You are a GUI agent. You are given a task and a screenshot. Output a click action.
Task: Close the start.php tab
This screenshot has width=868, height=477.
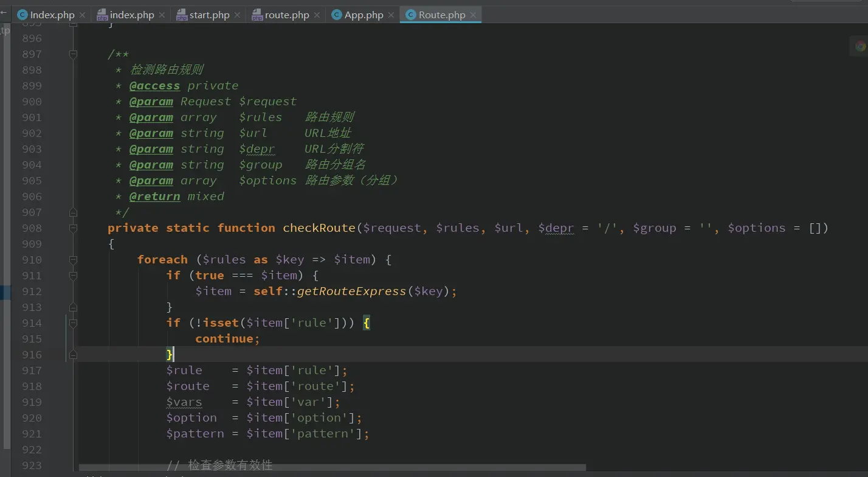pyautogui.click(x=237, y=15)
